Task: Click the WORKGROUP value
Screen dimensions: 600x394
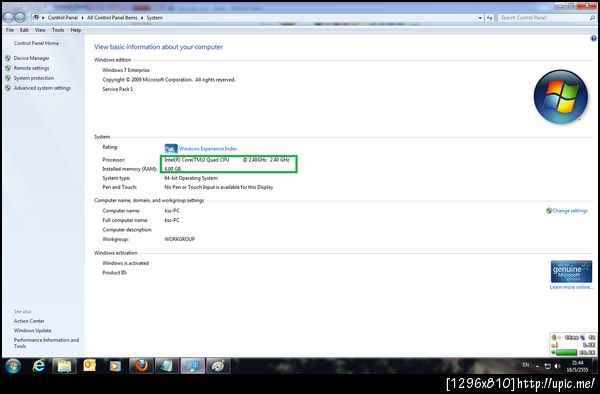Action: click(179, 239)
